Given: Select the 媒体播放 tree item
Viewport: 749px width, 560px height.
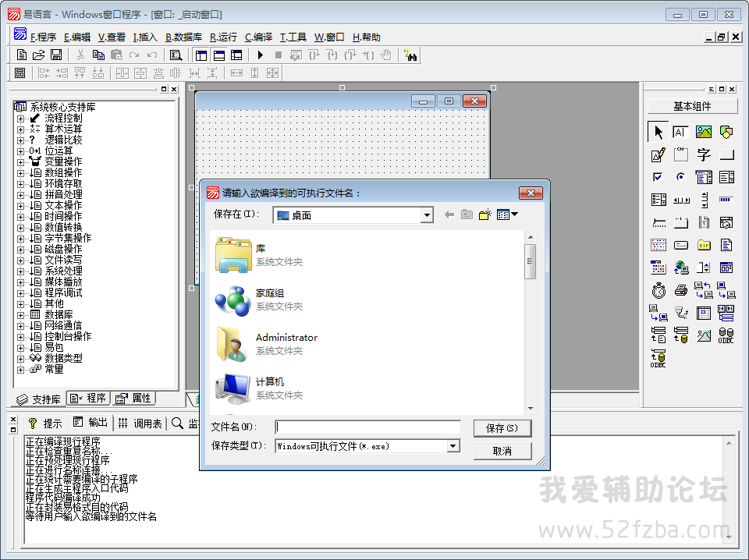Looking at the screenshot, I should 63,282.
